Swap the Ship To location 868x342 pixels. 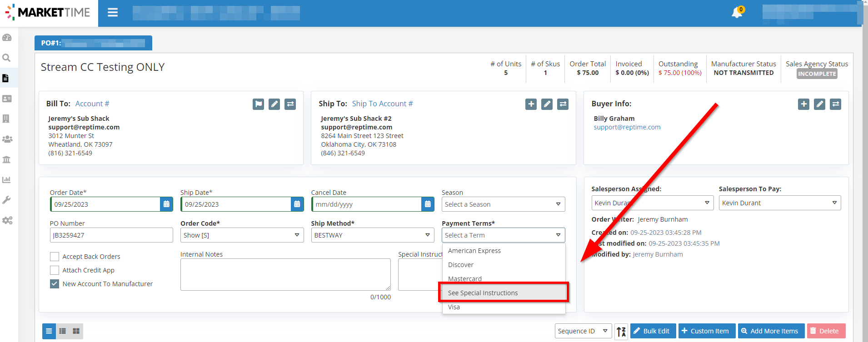tap(563, 104)
